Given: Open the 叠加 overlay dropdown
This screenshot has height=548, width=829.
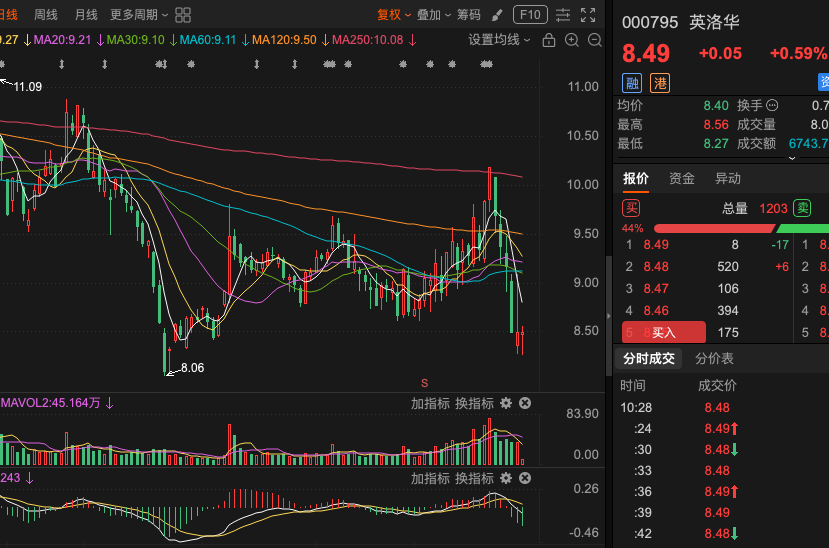Looking at the screenshot, I should 434,15.
